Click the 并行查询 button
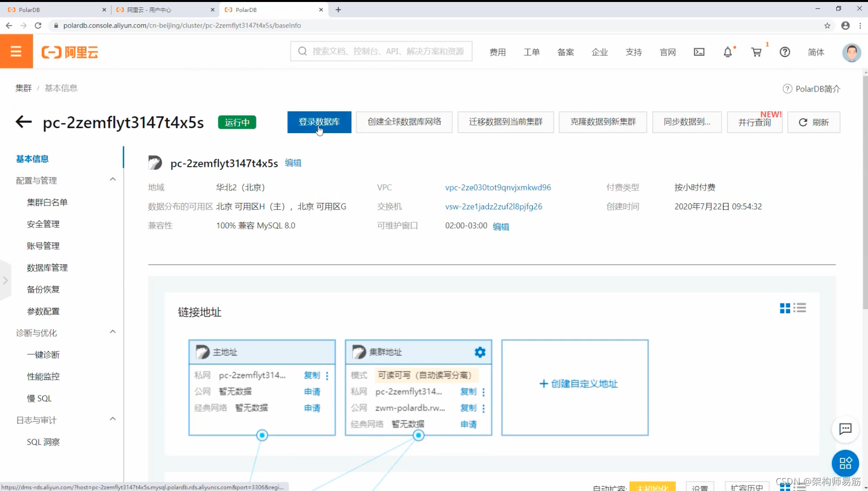Viewport: 868px width, 491px height. tap(755, 122)
